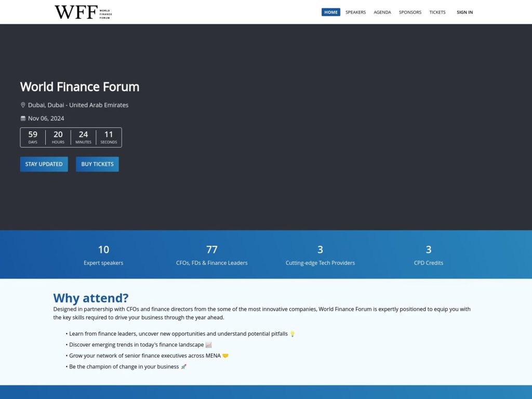The width and height of the screenshot is (532, 399).
Task: Click the BUY TICKETS button
Action: click(97, 164)
